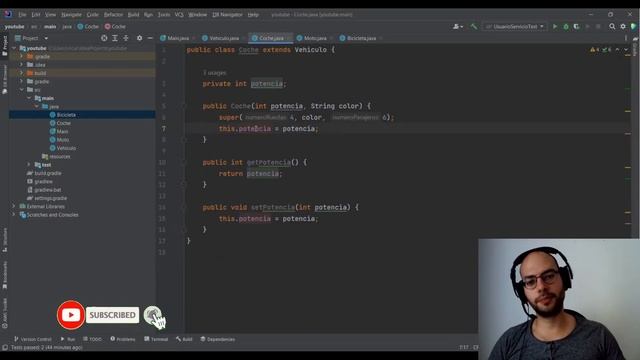Click the green hammer Build Project icon
Viewport: 640px width, 360px height.
pos(474,27)
